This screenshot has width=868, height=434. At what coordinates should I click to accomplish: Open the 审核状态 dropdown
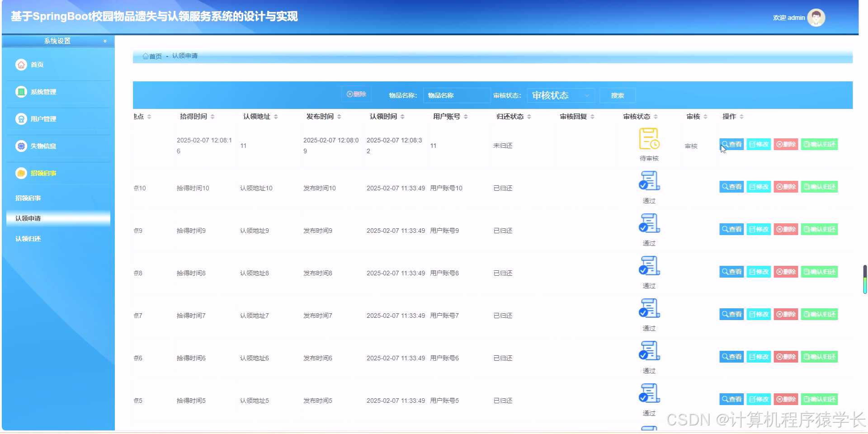561,95
